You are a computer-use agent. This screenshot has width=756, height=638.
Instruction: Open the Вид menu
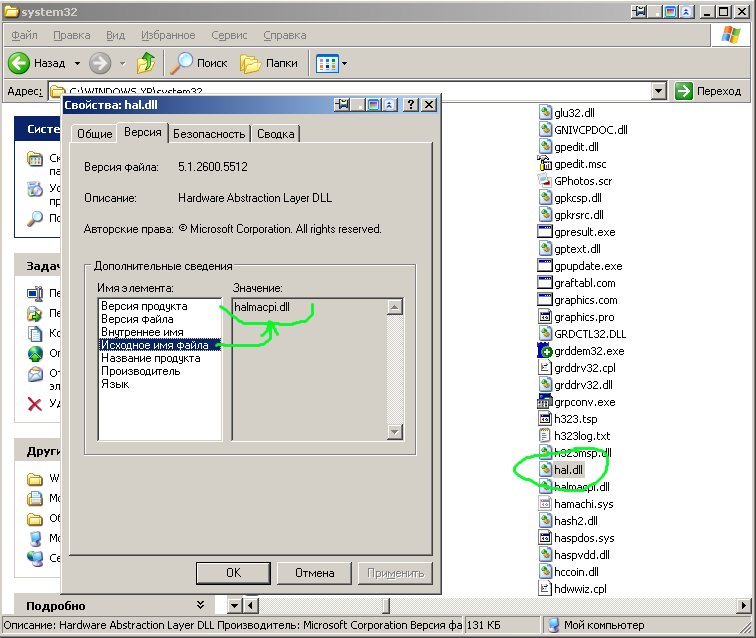coord(115,35)
